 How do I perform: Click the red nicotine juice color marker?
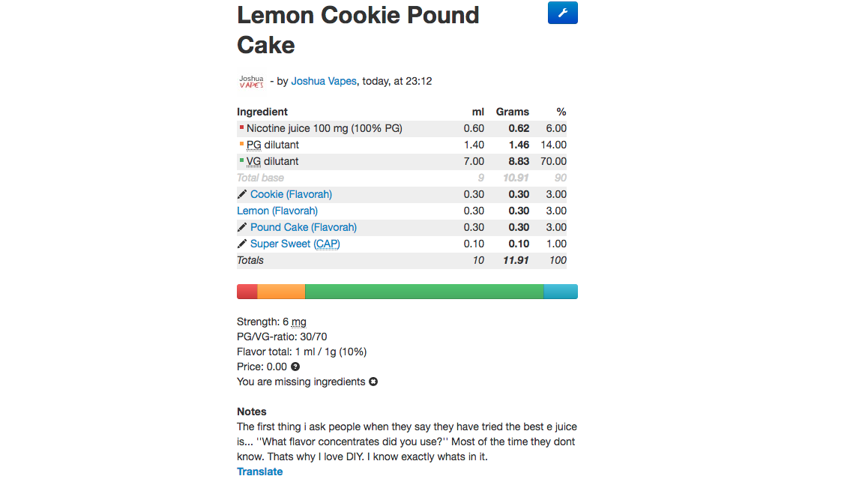point(241,127)
